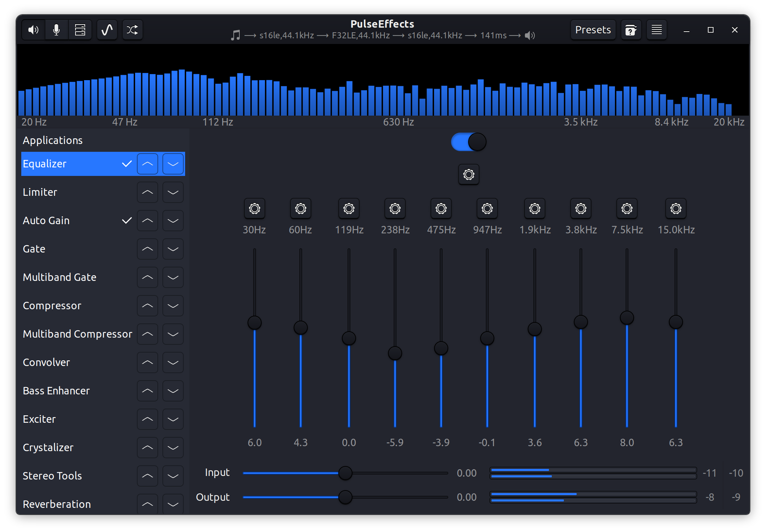Open the PulseAudio settings panel icon
Screen dimensions: 766x532
(80, 30)
